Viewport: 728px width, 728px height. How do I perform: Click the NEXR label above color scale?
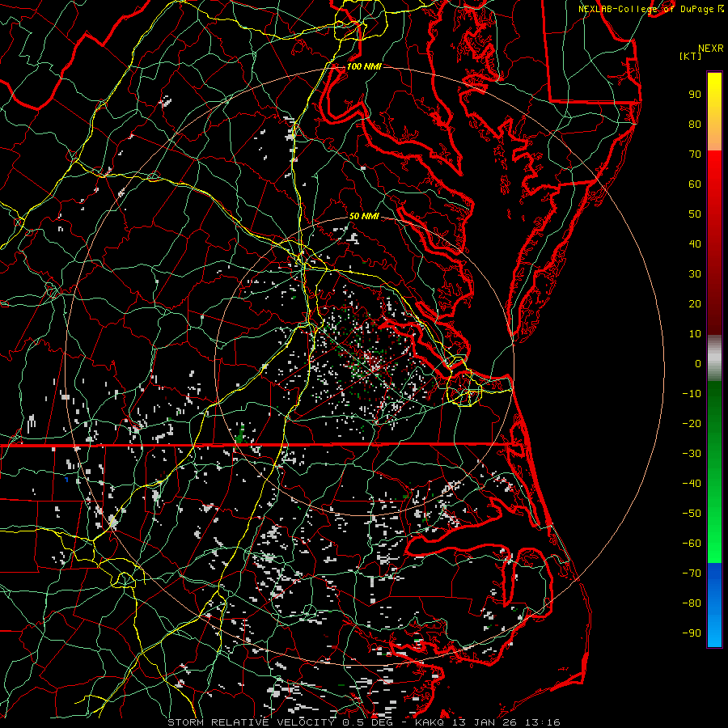click(710, 49)
